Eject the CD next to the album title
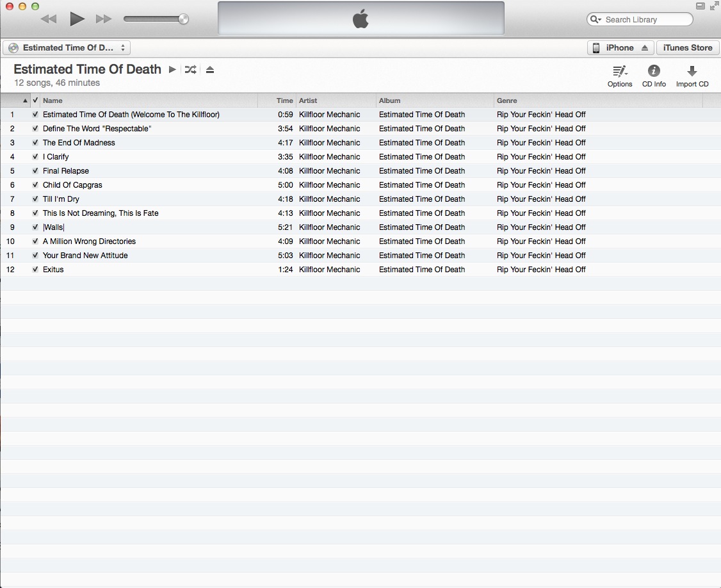Viewport: 721px width, 588px height. tap(210, 70)
